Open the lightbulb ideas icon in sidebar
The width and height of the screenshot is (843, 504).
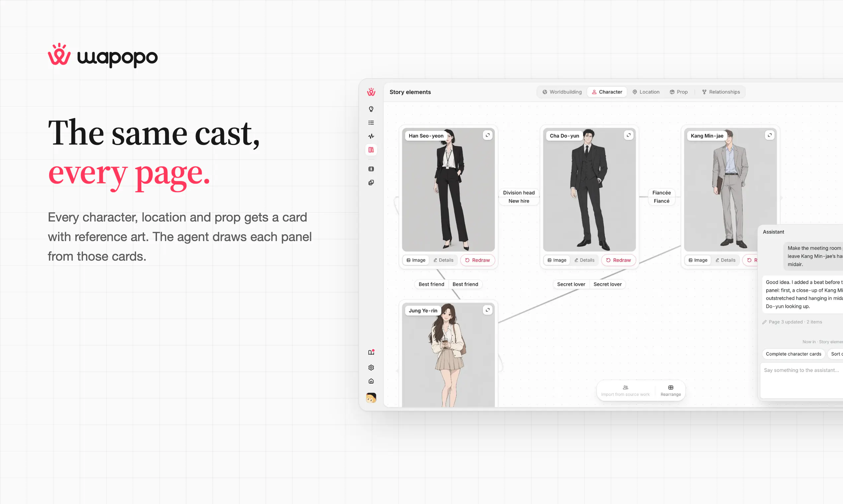(x=371, y=109)
